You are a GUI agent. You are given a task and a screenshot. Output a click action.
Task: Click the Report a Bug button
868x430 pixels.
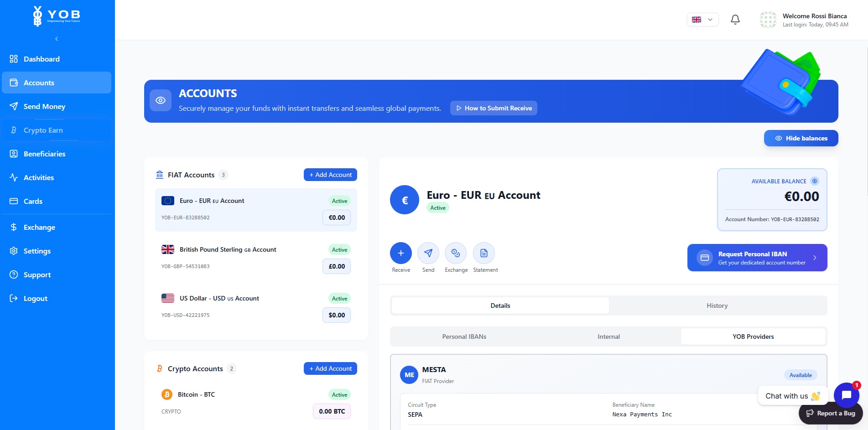pyautogui.click(x=831, y=413)
